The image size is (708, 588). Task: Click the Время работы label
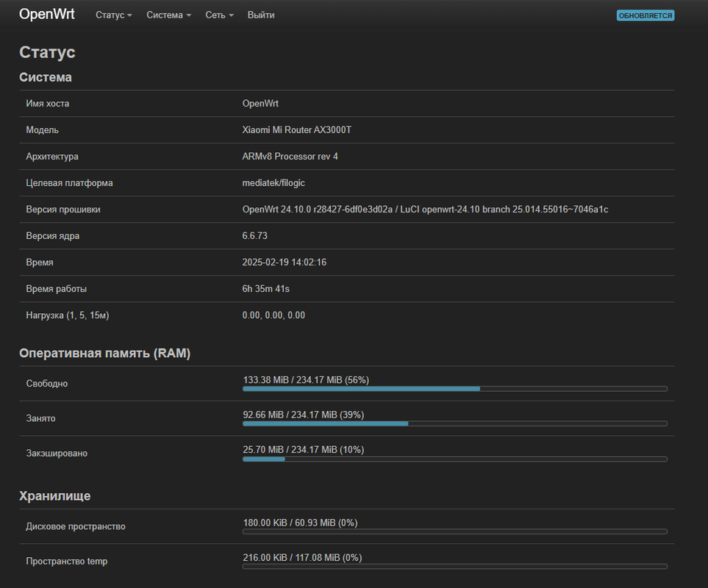56,289
